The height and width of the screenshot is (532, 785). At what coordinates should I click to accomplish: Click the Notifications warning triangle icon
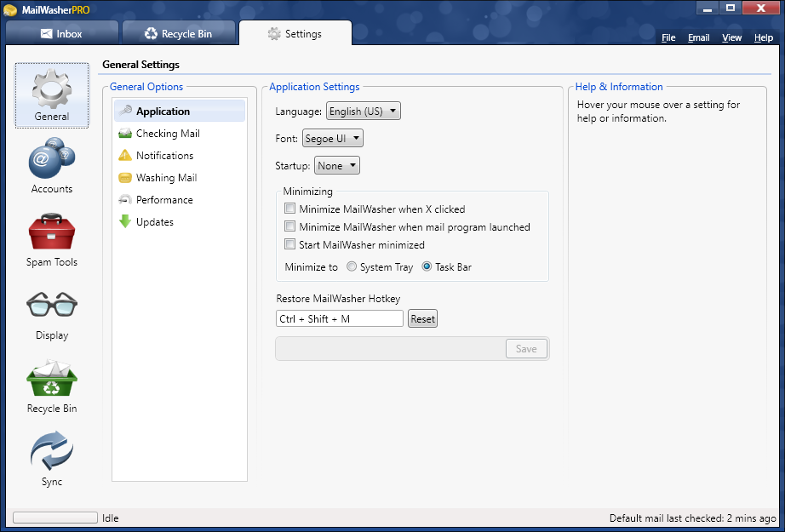click(x=125, y=155)
